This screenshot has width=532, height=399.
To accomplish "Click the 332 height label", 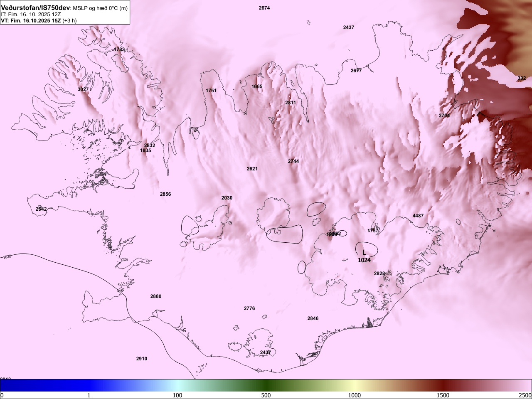I will (x=522, y=78).
